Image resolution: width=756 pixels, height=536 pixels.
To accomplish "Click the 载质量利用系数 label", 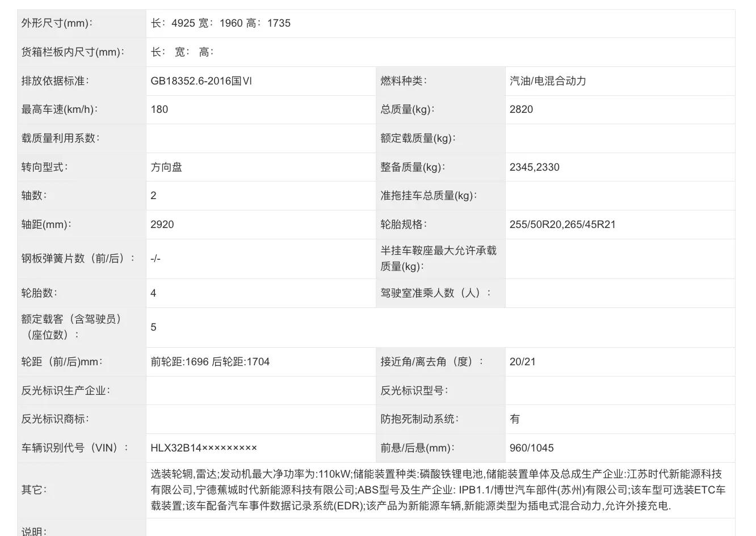I will pos(61,138).
